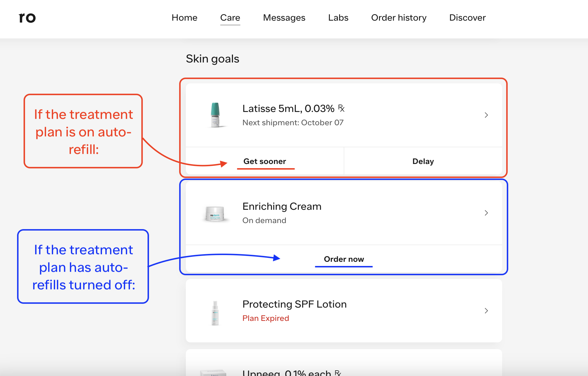Open the Discover tab
This screenshot has width=588, height=376.
(467, 18)
